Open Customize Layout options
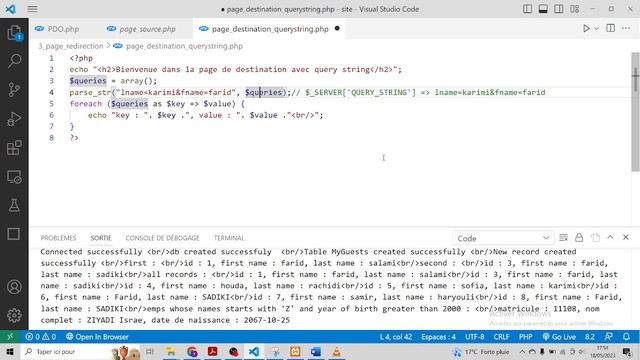640x360 pixels. (574, 9)
